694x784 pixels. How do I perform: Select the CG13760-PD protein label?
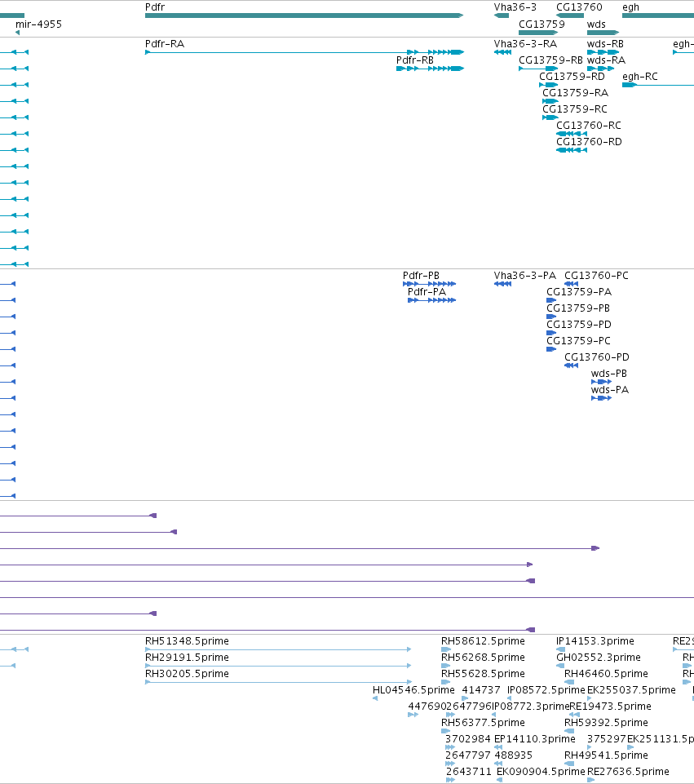click(597, 357)
